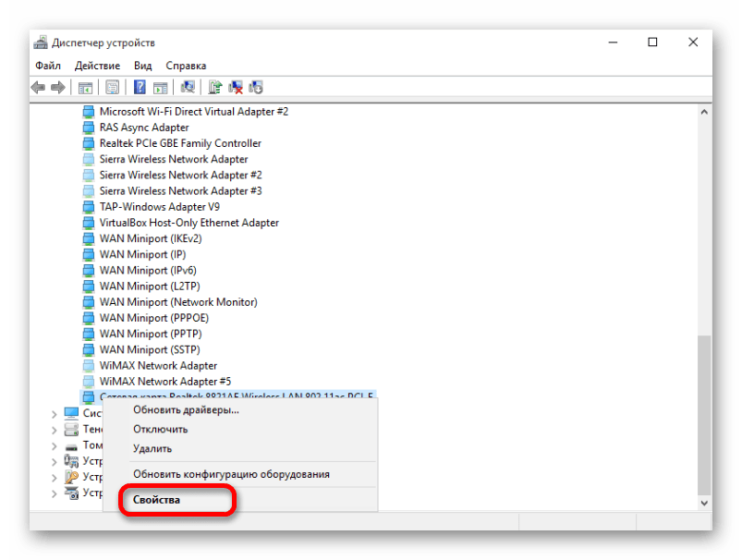
Task: Select TAP-Windows Adapter V9
Action: [x=160, y=207]
